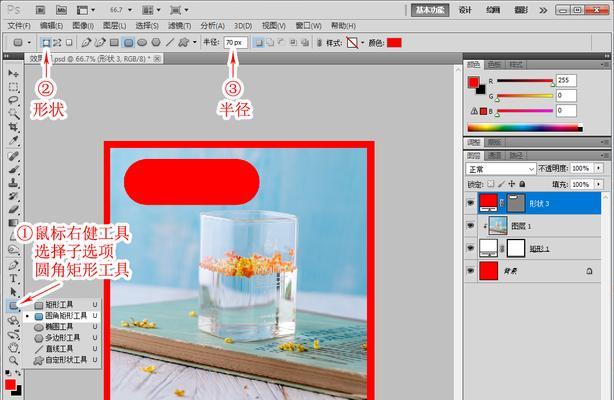Open the 窗口(W) menu
Viewport: 614px width, 400px height.
pos(309,26)
